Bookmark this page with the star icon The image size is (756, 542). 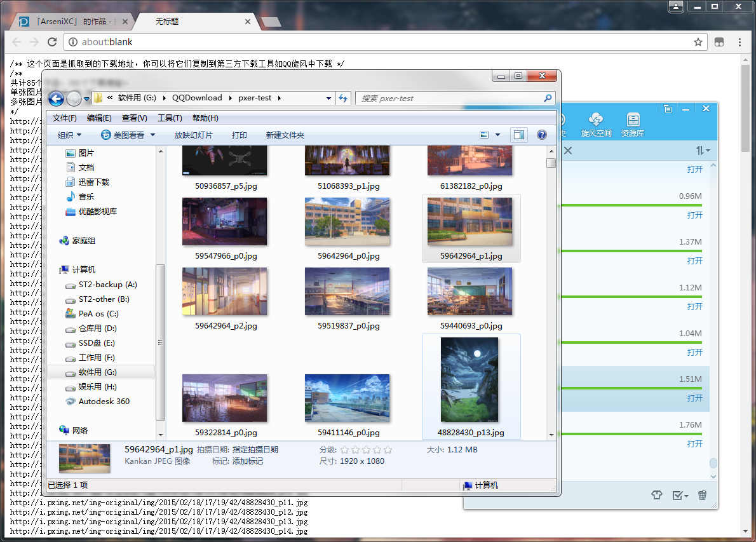coord(698,42)
